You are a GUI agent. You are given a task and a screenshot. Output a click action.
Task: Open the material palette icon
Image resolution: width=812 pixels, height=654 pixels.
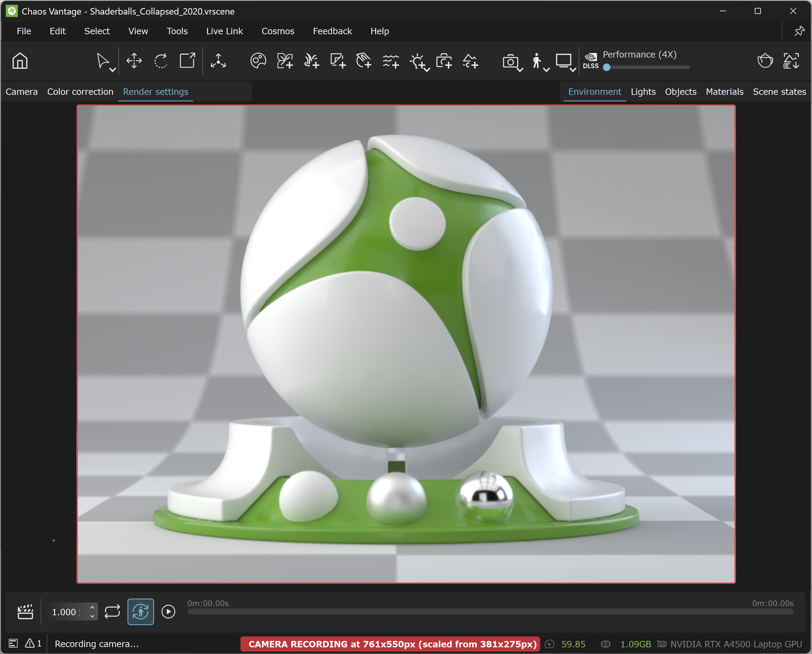[x=258, y=61]
